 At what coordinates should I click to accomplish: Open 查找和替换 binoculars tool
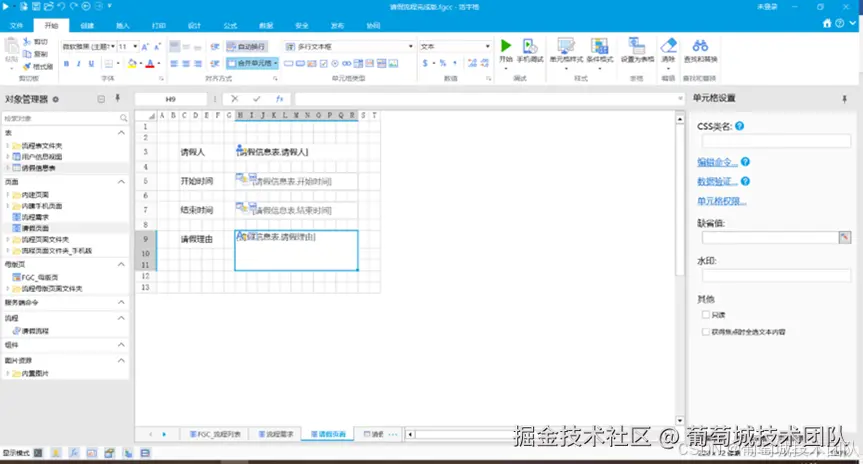700,46
